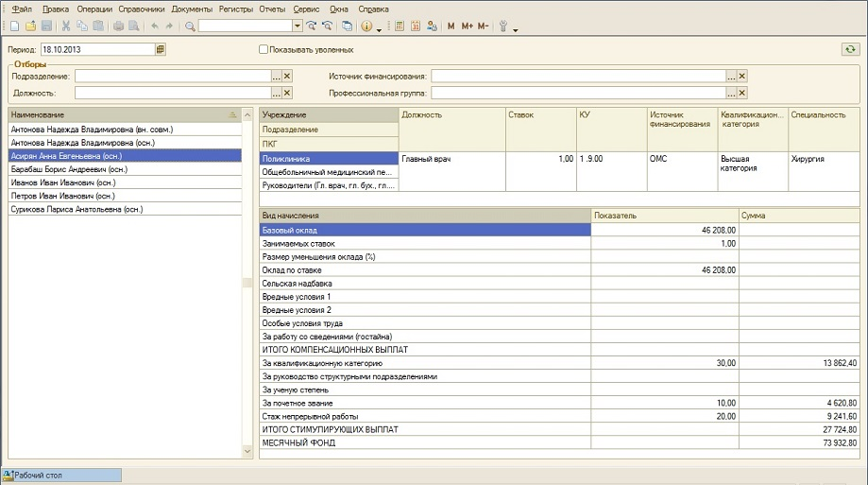Image resolution: width=868 pixels, height=485 pixels.
Task: Select employee Барабаш Борис Андреевич
Action: 69,169
